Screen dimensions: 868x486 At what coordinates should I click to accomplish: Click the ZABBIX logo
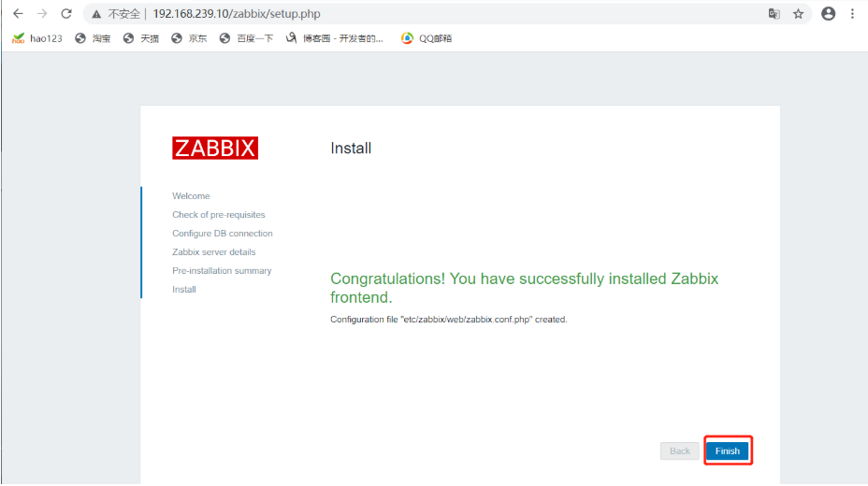(215, 149)
